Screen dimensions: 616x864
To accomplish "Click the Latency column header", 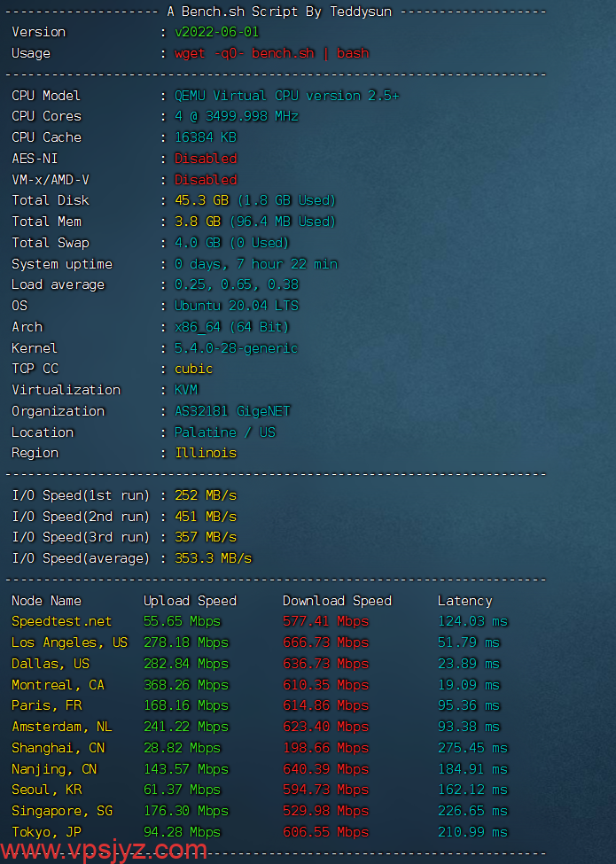I will tap(464, 601).
